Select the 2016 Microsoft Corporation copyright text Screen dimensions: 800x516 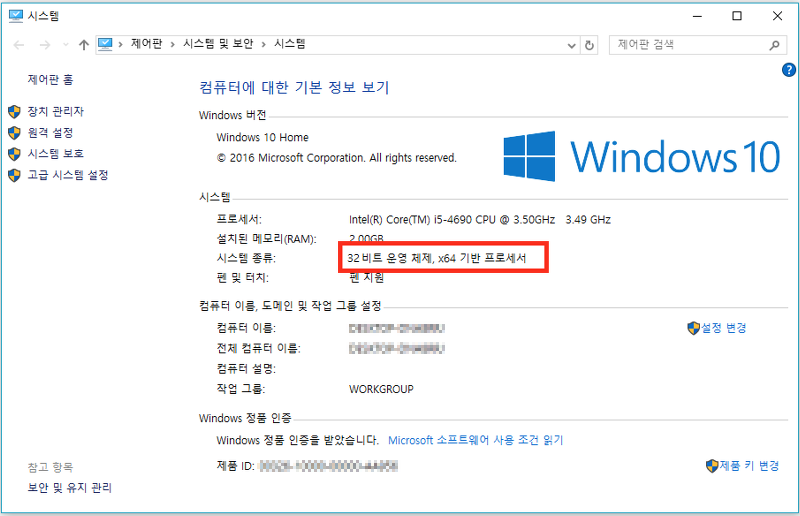click(337, 158)
